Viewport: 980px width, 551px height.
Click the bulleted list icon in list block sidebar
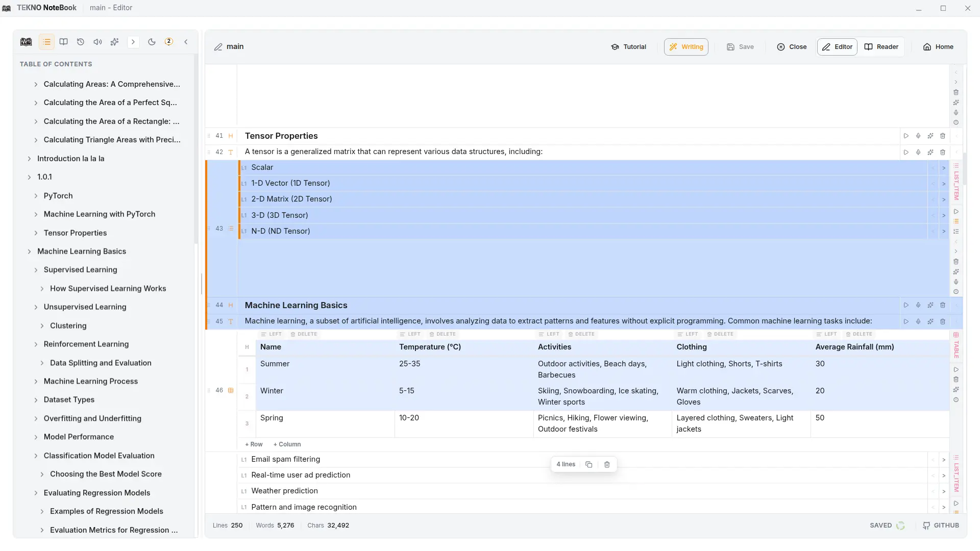(x=956, y=221)
